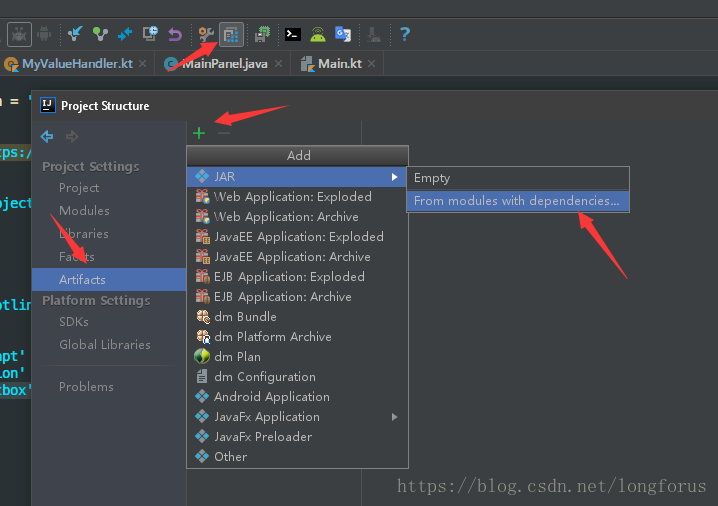Click the save with chip icon
This screenshot has width=718, height=506.
coord(262,34)
